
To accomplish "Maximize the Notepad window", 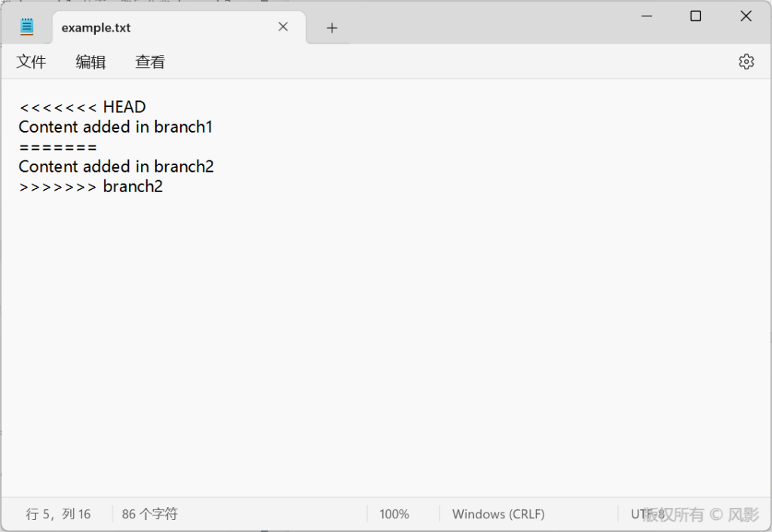I will click(x=696, y=17).
